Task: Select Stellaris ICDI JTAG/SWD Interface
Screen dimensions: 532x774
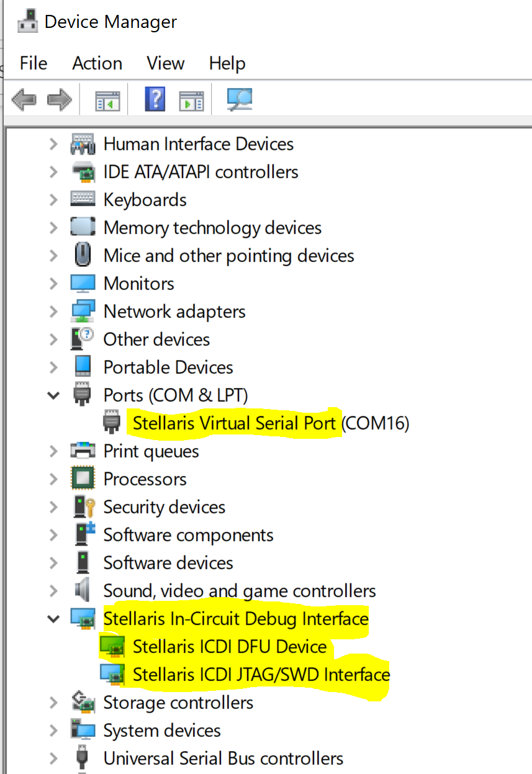Action: [261, 675]
